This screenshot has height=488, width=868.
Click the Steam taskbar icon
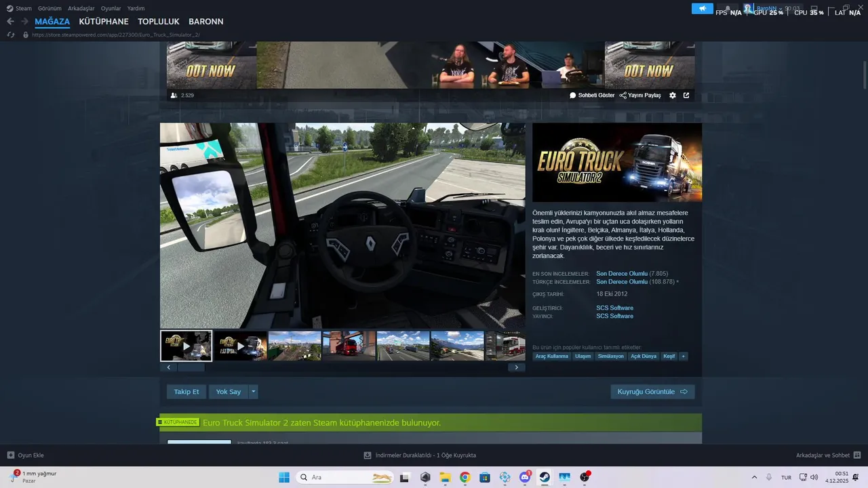pyautogui.click(x=545, y=477)
